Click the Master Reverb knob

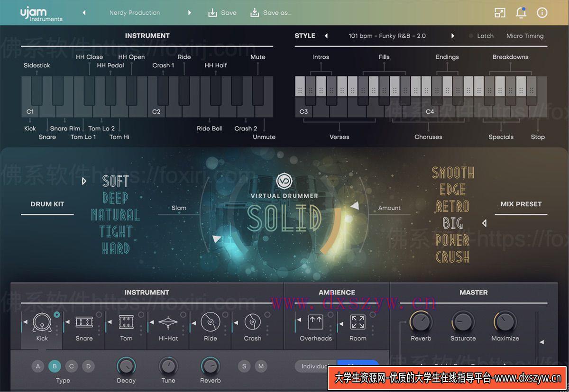(421, 322)
